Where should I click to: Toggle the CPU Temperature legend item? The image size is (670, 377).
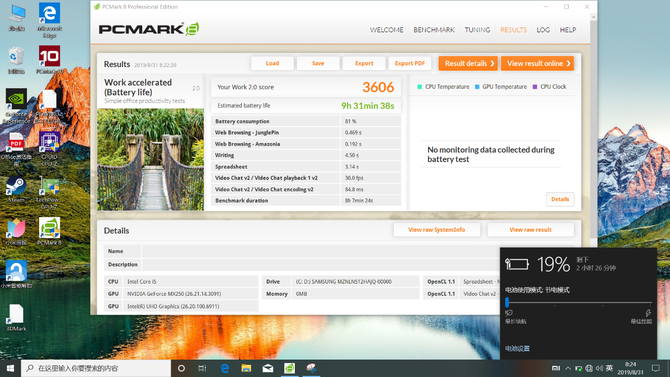(443, 87)
